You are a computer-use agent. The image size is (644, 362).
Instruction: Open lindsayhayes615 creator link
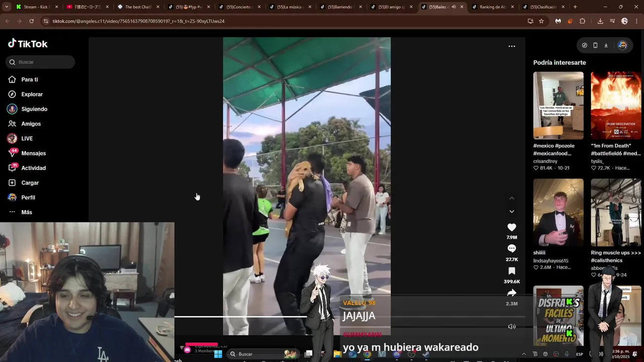click(x=551, y=261)
